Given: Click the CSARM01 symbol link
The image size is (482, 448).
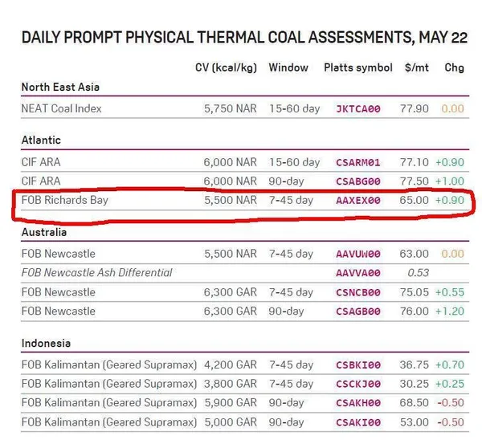Looking at the screenshot, I should (x=358, y=162).
